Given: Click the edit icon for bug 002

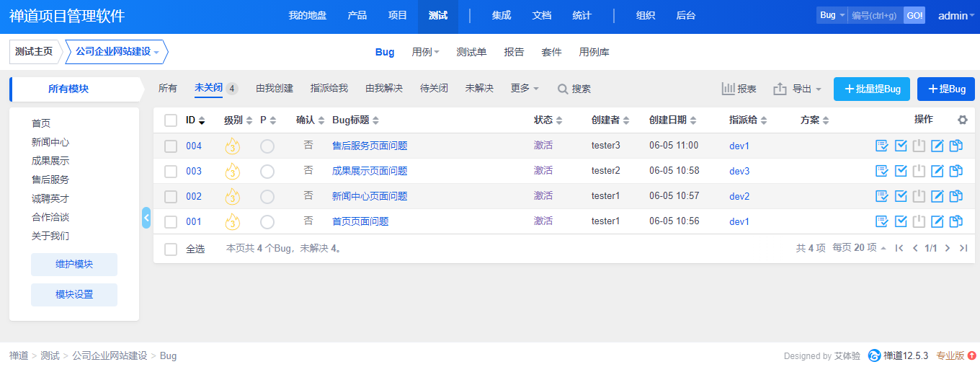Looking at the screenshot, I should (937, 197).
